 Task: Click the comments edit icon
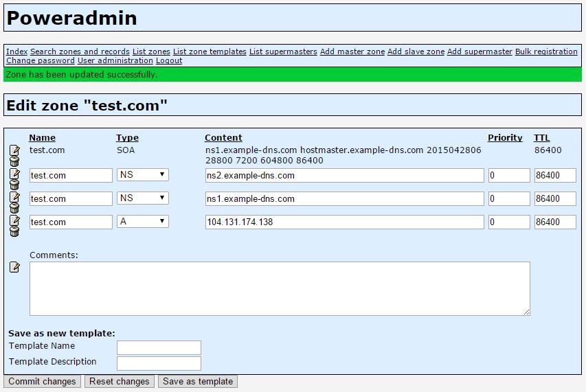coord(14,267)
